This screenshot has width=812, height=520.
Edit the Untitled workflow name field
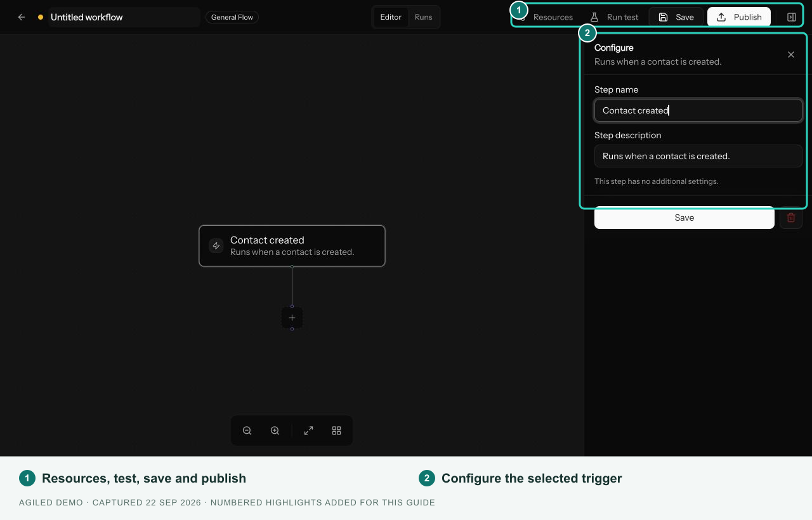[x=124, y=17]
